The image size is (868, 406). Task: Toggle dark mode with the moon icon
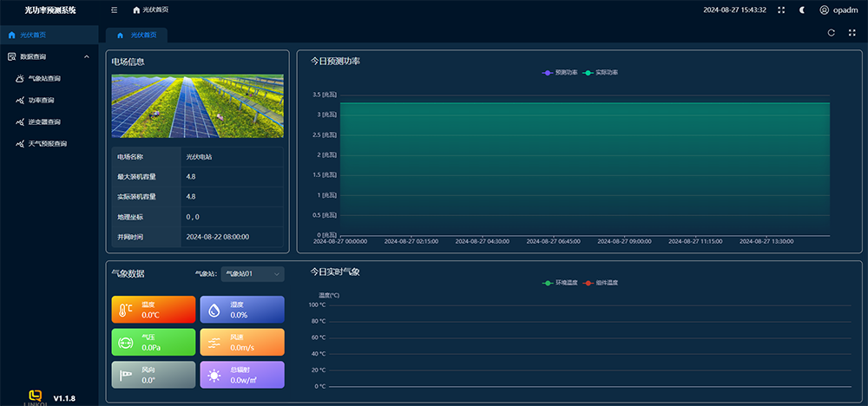click(802, 10)
